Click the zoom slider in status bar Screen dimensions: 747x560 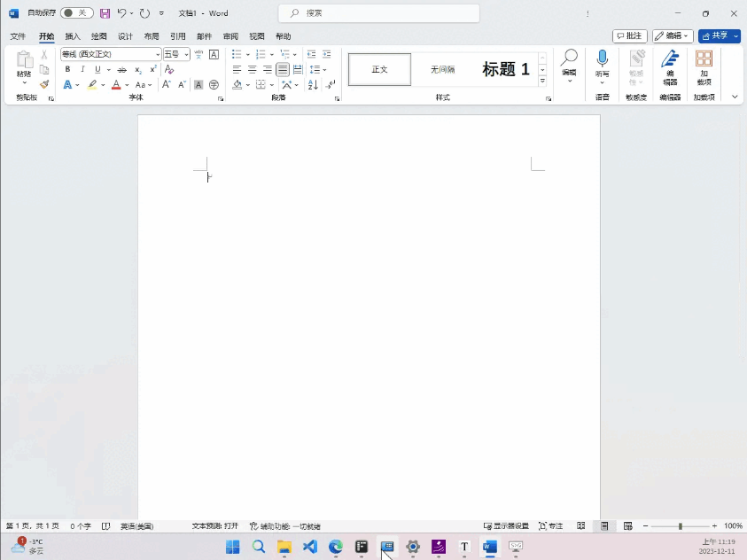pos(681,526)
